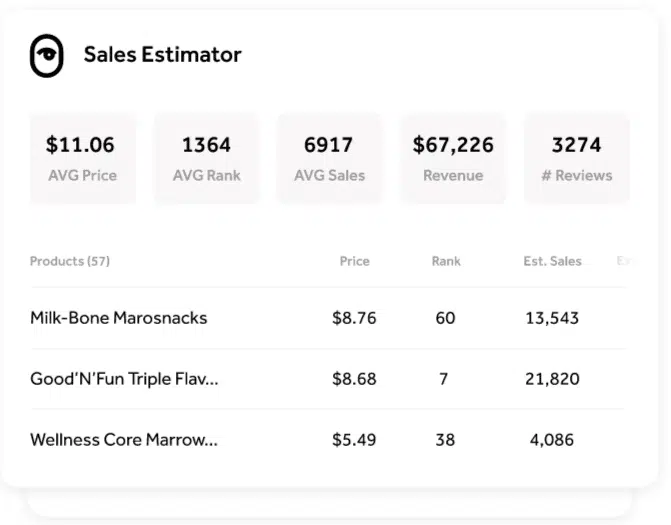Sort table by Est. Sales column header
This screenshot has width=671, height=525.
coord(552,261)
